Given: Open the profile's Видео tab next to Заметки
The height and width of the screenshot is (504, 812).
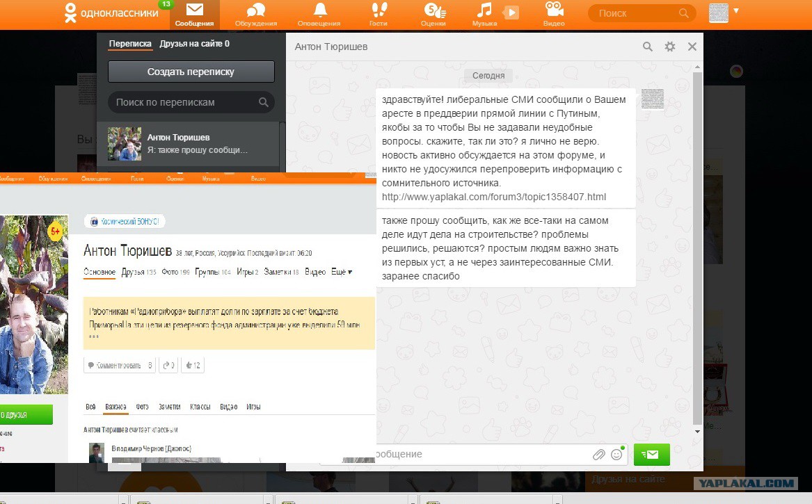Looking at the screenshot, I should [x=315, y=272].
